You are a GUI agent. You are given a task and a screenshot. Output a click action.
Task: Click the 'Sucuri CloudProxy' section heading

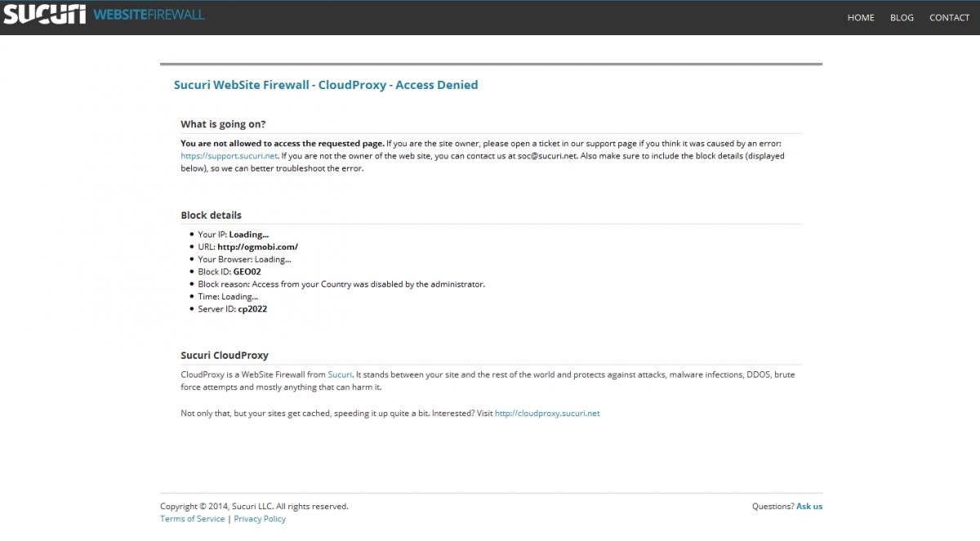225,356
